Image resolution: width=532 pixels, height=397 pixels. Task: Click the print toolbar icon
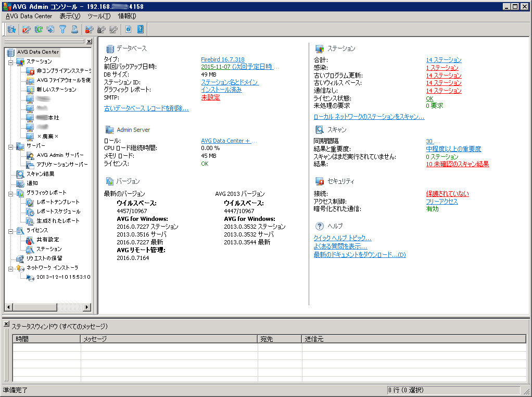[74, 30]
